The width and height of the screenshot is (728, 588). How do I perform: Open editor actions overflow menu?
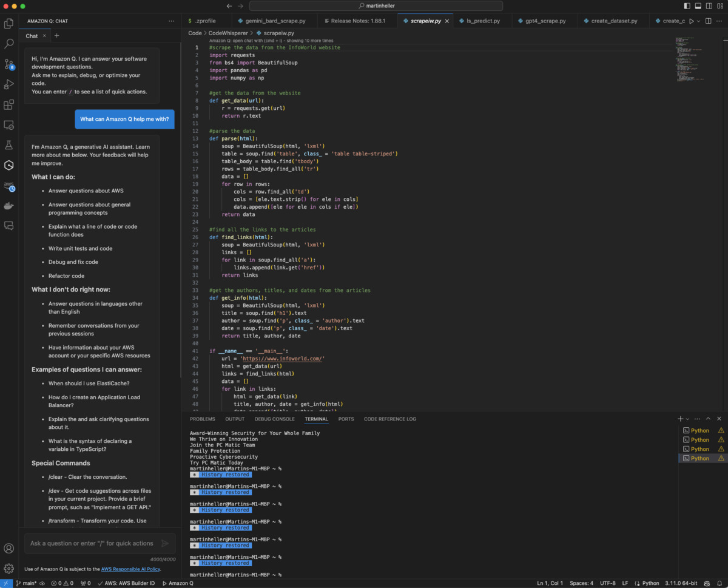tap(720, 20)
